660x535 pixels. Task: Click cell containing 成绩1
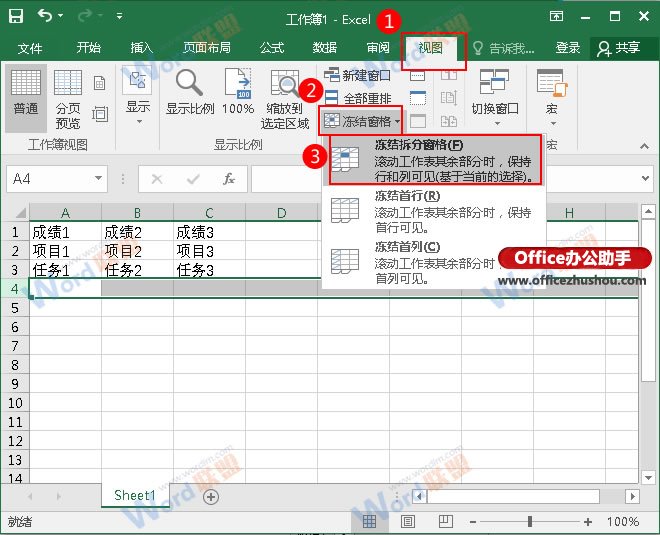point(65,232)
